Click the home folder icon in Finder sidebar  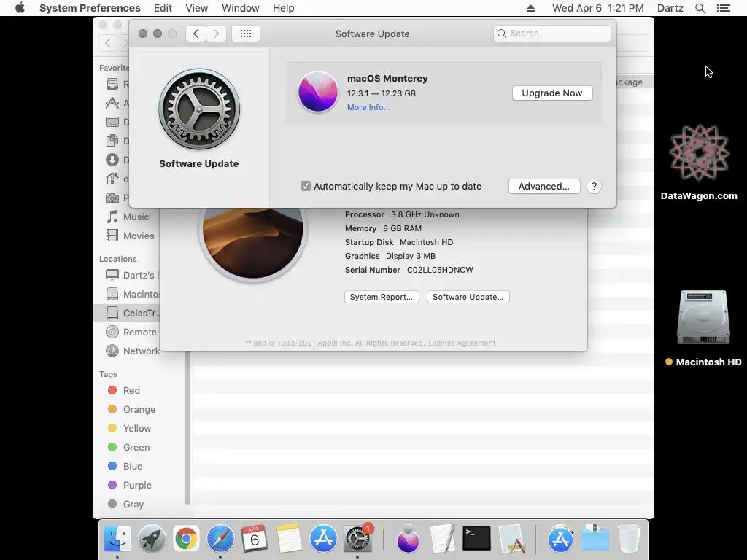tap(112, 179)
